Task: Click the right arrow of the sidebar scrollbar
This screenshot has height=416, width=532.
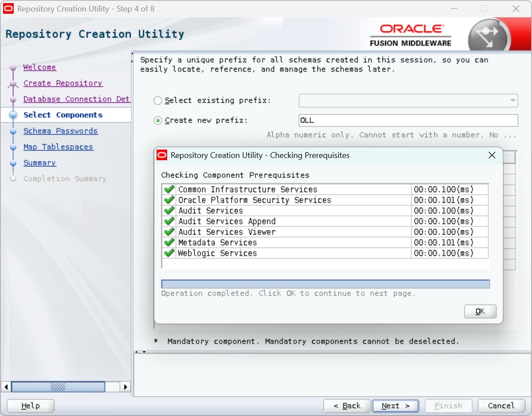Action: (x=126, y=387)
